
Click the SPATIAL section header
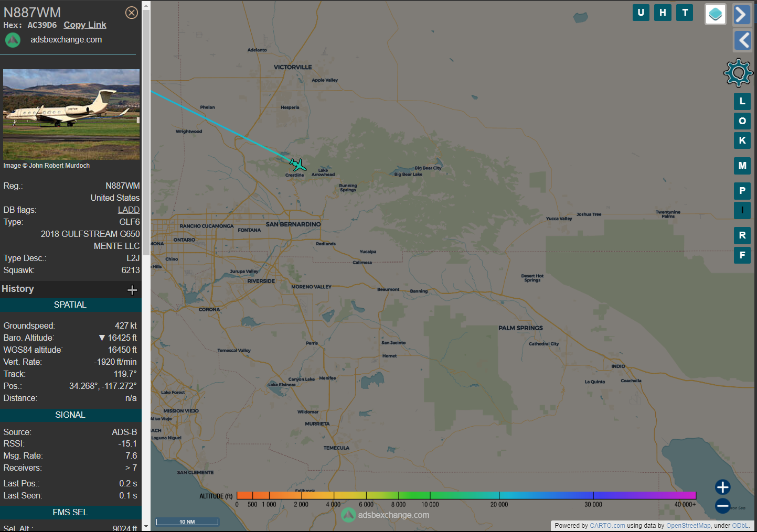[70, 305]
